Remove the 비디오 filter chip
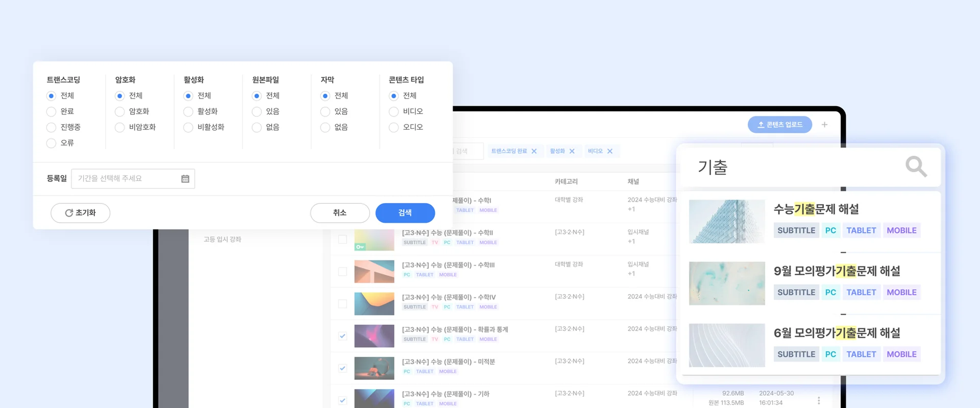Image resolution: width=980 pixels, height=408 pixels. tap(609, 151)
